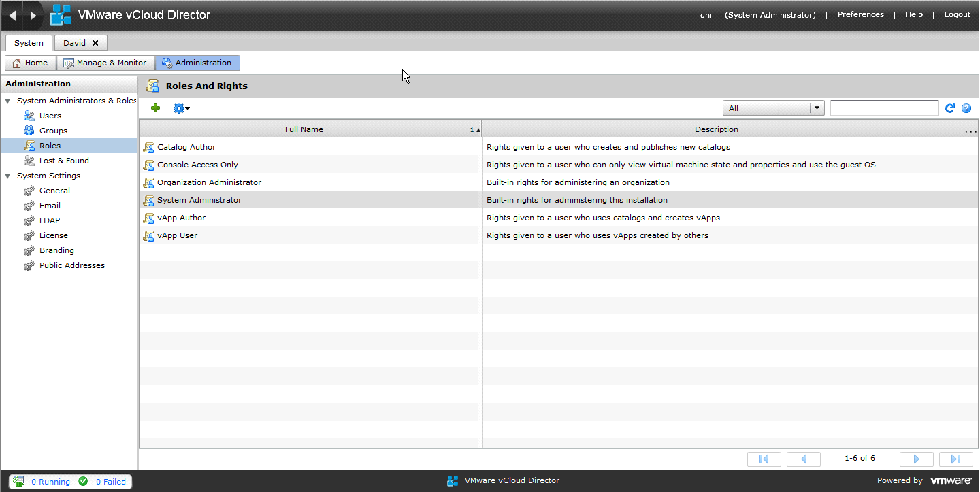
Task: Click the License settings gear icon
Action: click(29, 235)
